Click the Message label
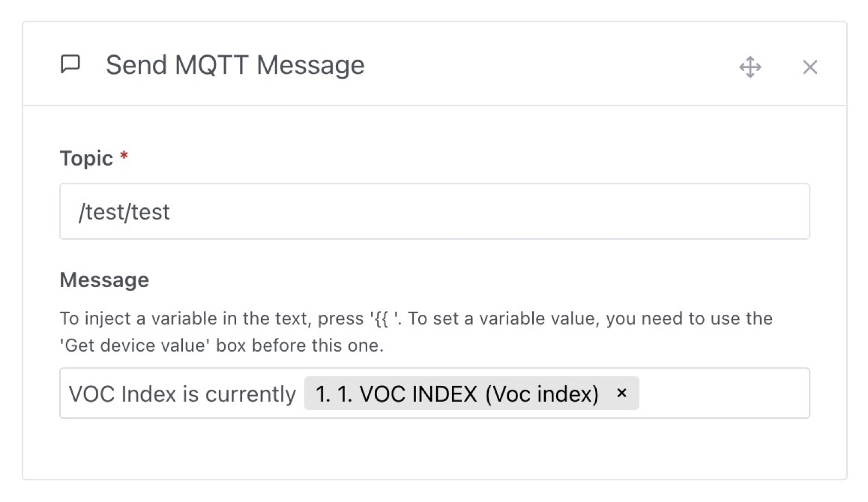The height and width of the screenshot is (502, 868). point(104,279)
